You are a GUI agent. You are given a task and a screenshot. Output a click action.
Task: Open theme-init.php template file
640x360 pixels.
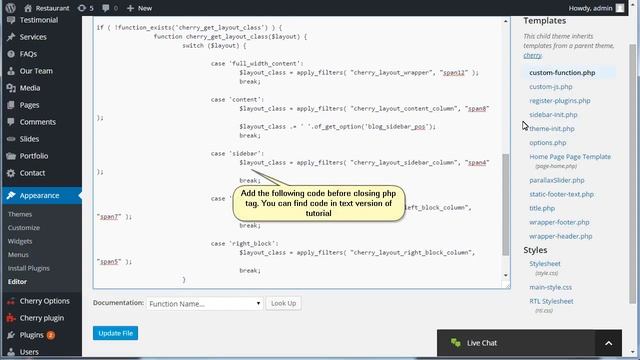point(552,129)
